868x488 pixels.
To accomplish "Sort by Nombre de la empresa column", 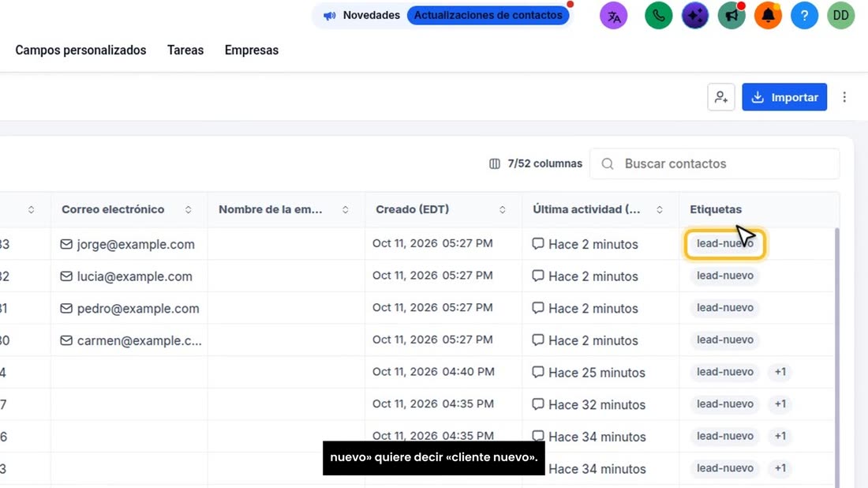I will pyautogui.click(x=346, y=209).
